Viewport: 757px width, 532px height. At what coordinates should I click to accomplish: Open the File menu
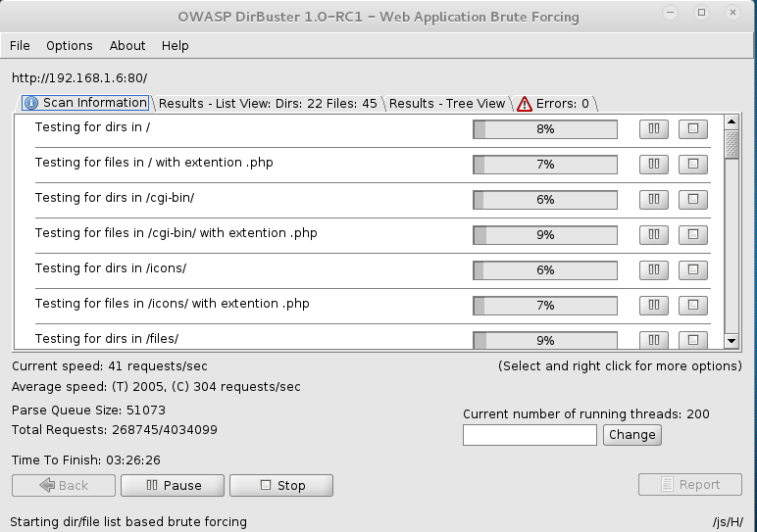tap(20, 46)
